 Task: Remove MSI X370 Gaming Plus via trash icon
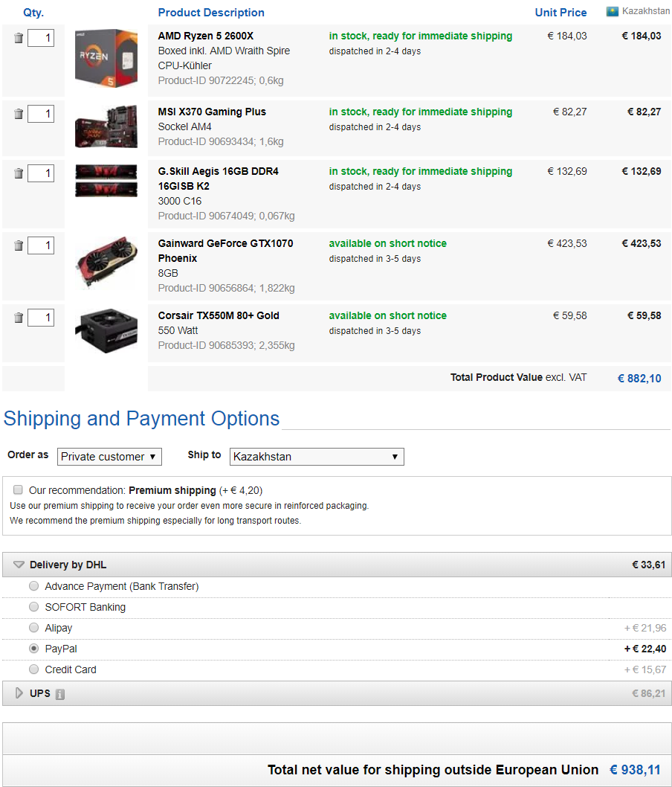click(x=19, y=114)
